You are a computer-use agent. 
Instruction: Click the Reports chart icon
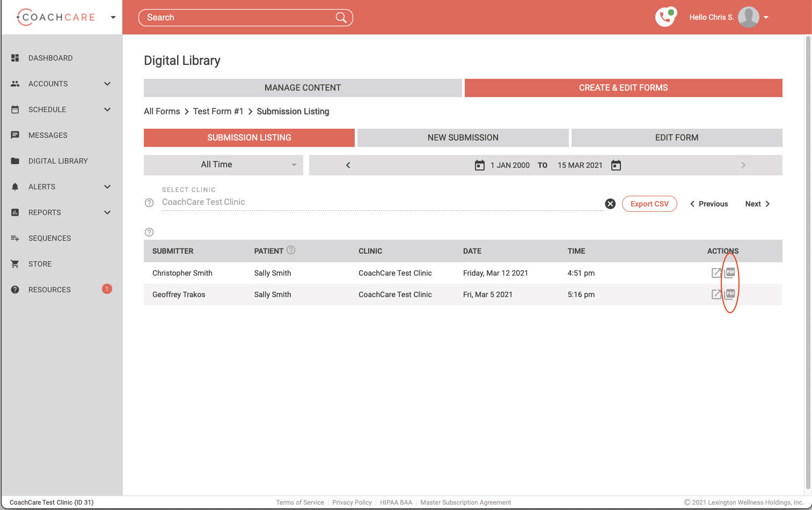(x=15, y=212)
